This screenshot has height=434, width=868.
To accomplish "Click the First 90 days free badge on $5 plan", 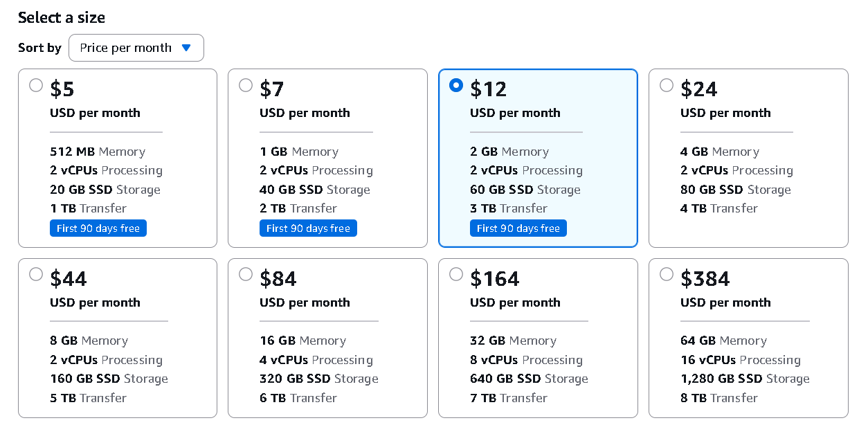I will tap(98, 228).
